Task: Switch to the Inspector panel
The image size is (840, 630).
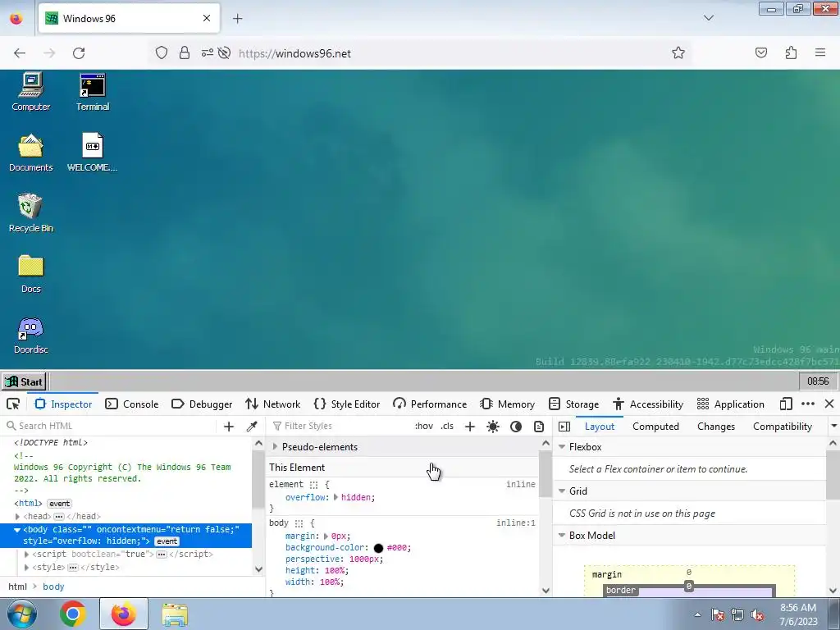Action: point(64,404)
